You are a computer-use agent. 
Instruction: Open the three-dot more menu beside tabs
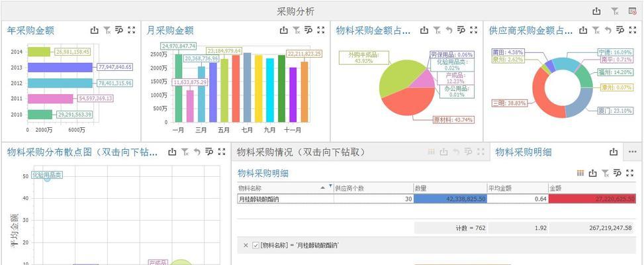[633, 152]
